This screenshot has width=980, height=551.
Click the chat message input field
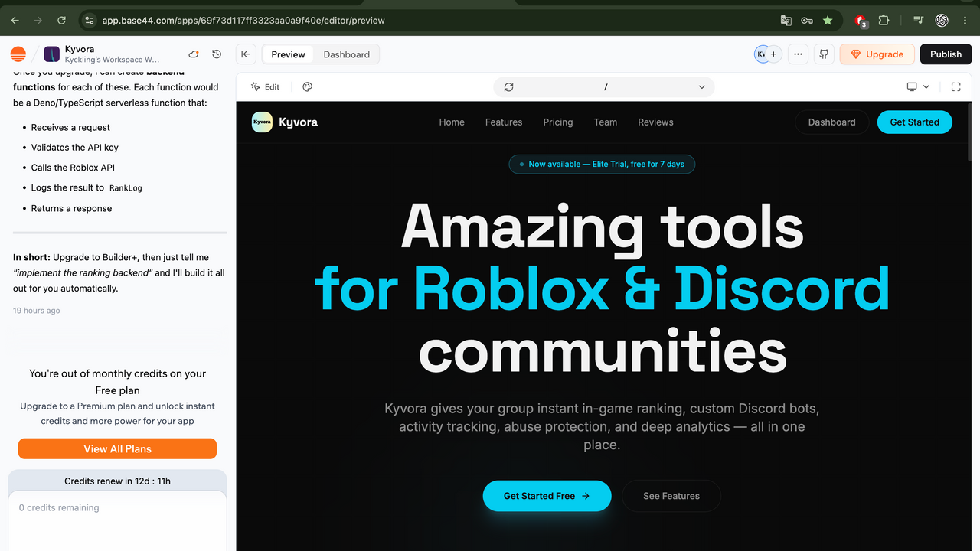[x=118, y=520]
